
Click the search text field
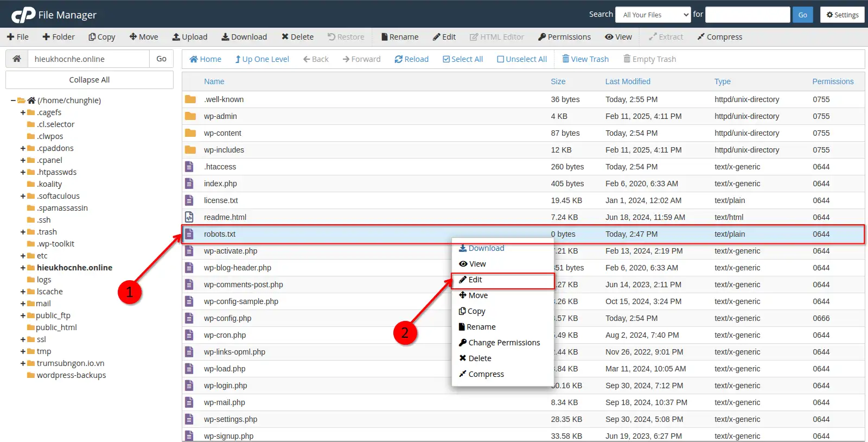(x=748, y=15)
